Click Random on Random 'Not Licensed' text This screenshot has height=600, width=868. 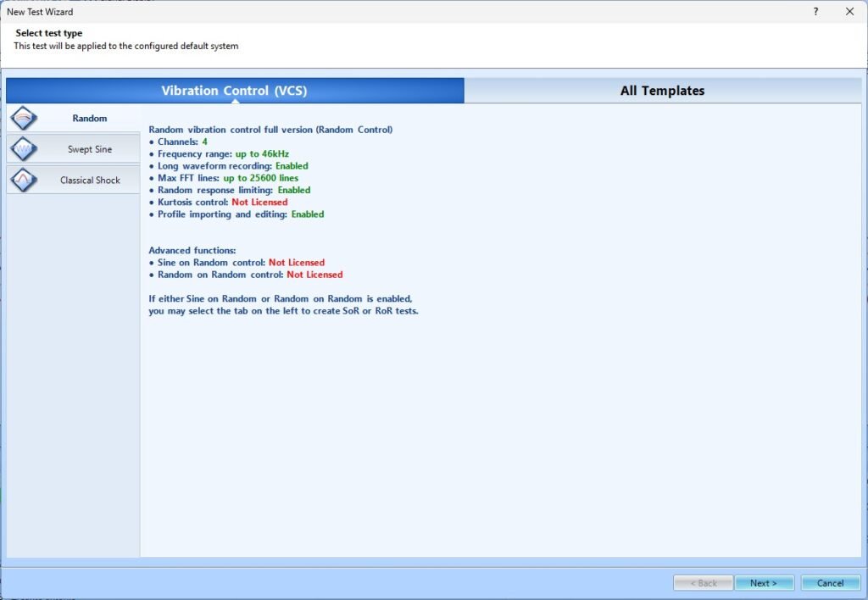[x=314, y=275]
